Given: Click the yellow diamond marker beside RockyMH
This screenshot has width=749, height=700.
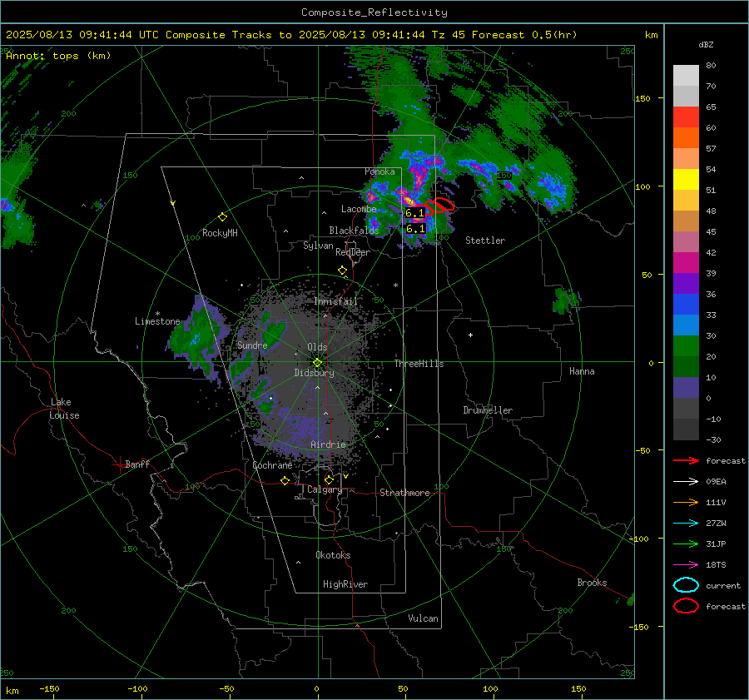Looking at the screenshot, I should pyautogui.click(x=222, y=217).
